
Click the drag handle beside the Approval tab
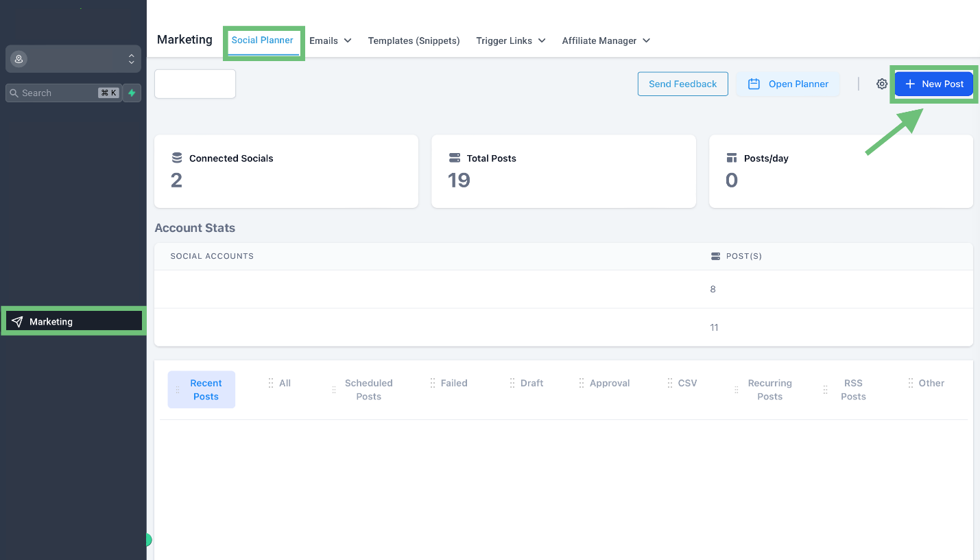click(582, 383)
